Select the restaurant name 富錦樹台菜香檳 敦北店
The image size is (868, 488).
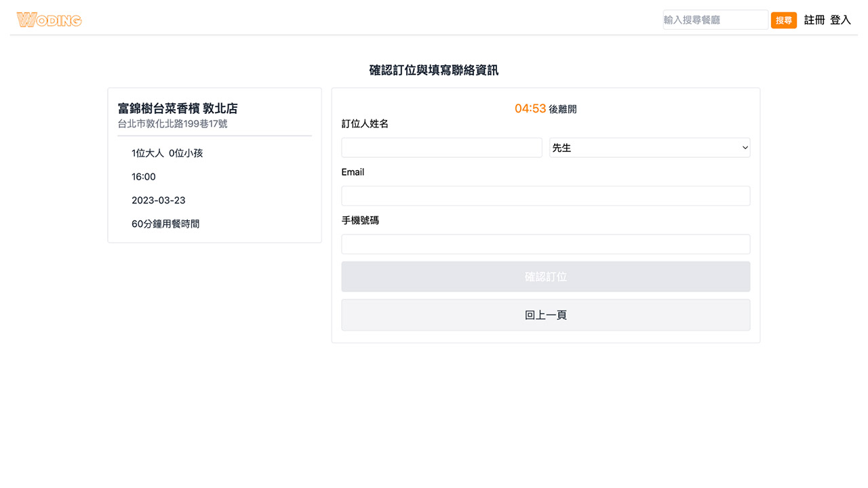pos(178,108)
